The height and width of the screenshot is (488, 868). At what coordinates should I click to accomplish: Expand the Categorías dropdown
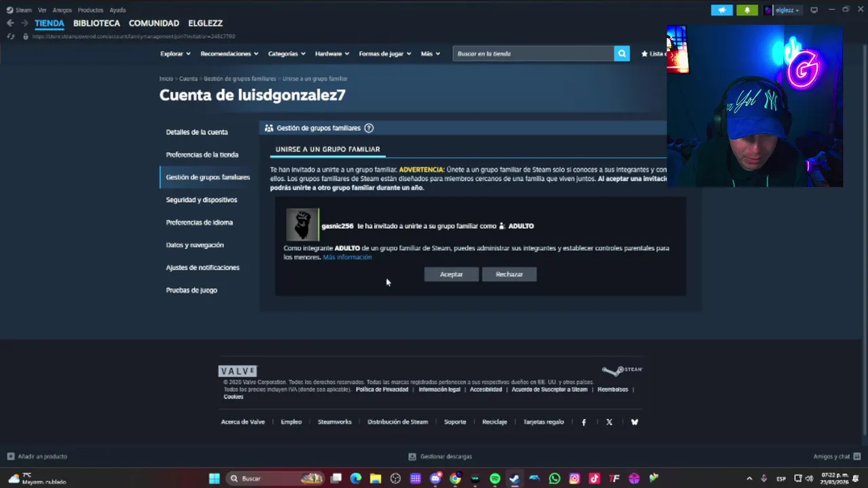coord(286,54)
